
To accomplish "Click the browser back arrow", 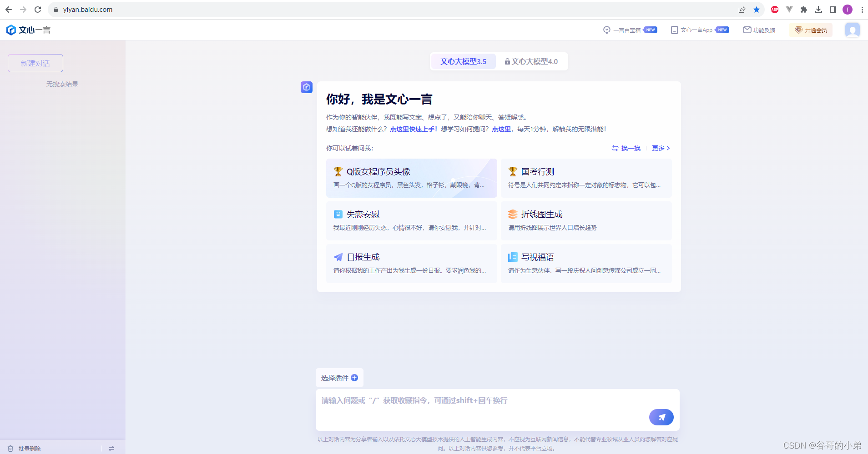I will tap(9, 10).
